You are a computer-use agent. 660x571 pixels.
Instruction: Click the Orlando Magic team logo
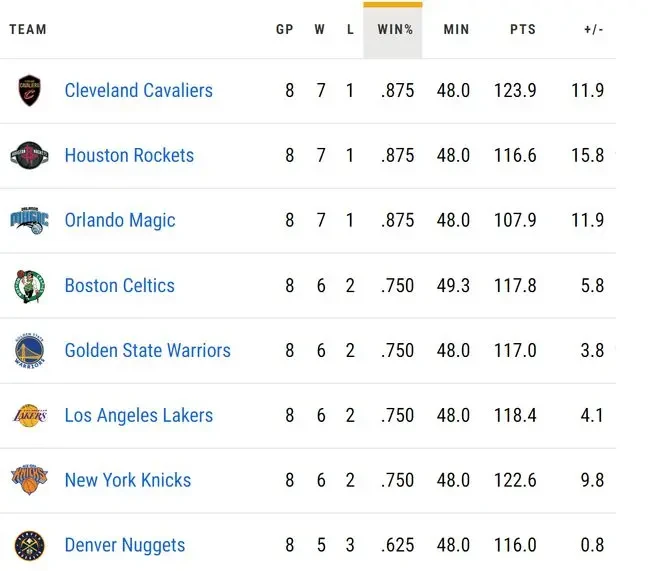29,220
